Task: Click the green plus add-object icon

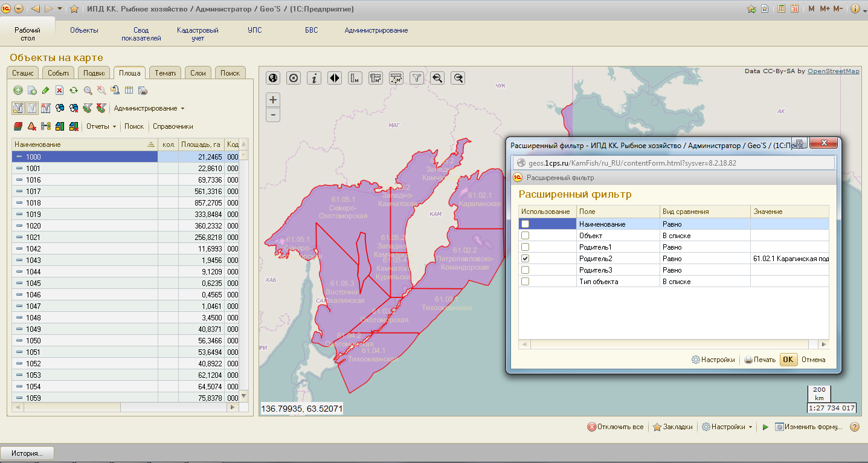Action: [18, 90]
